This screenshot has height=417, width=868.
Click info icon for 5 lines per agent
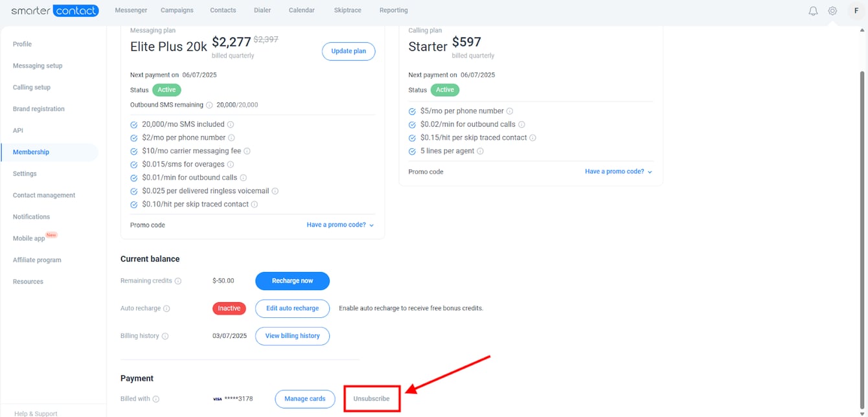480,151
